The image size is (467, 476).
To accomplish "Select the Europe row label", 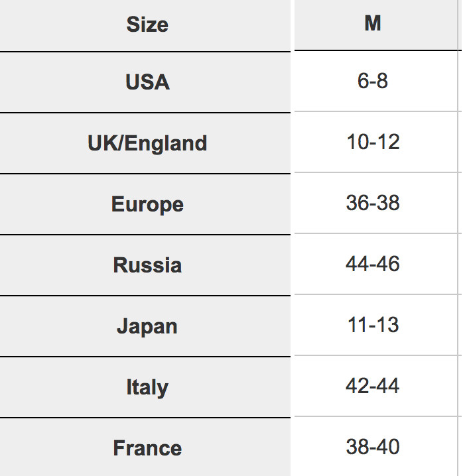I will [x=147, y=204].
